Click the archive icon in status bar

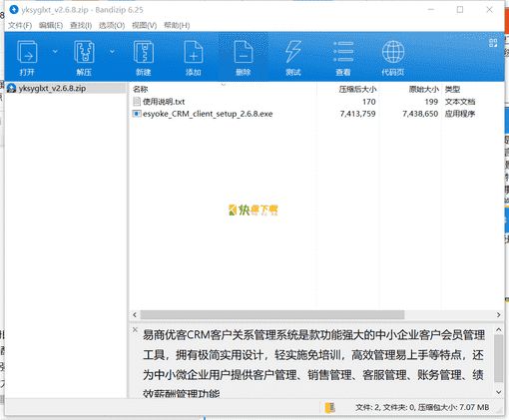coord(330,407)
